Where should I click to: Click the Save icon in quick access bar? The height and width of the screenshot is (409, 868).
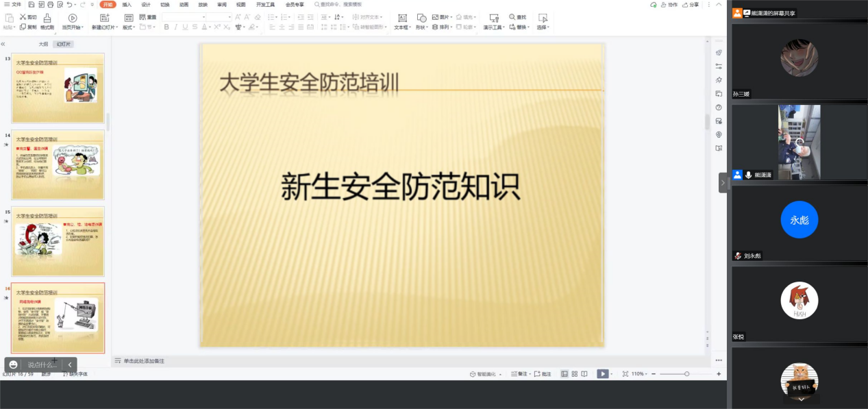32,4
